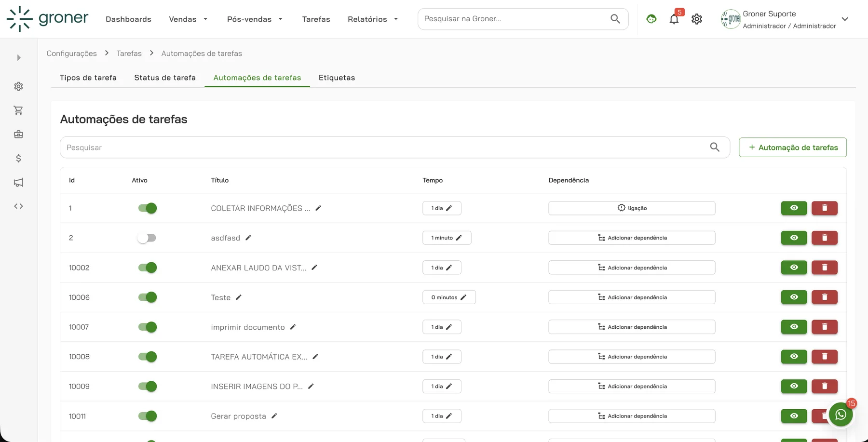
Task: Switch to Status de tarefa tab
Action: pyautogui.click(x=165, y=78)
